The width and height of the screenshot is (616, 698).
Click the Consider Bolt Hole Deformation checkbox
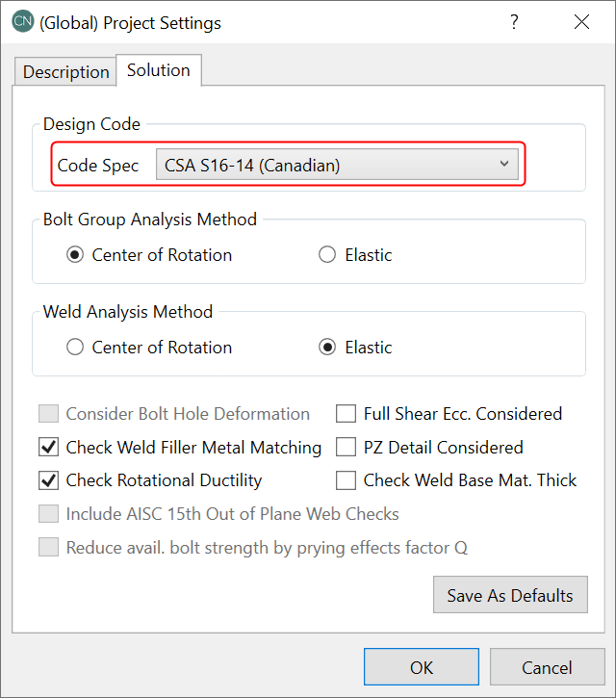(48, 414)
